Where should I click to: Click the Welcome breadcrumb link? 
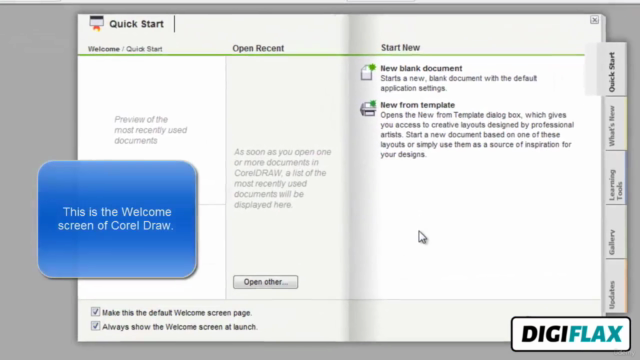[104, 49]
